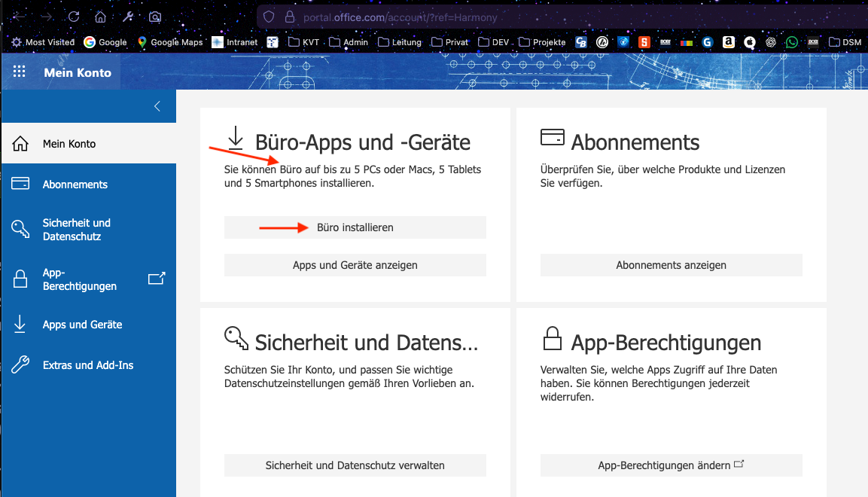Open the multicolor squares bookmark icon

[x=687, y=42]
